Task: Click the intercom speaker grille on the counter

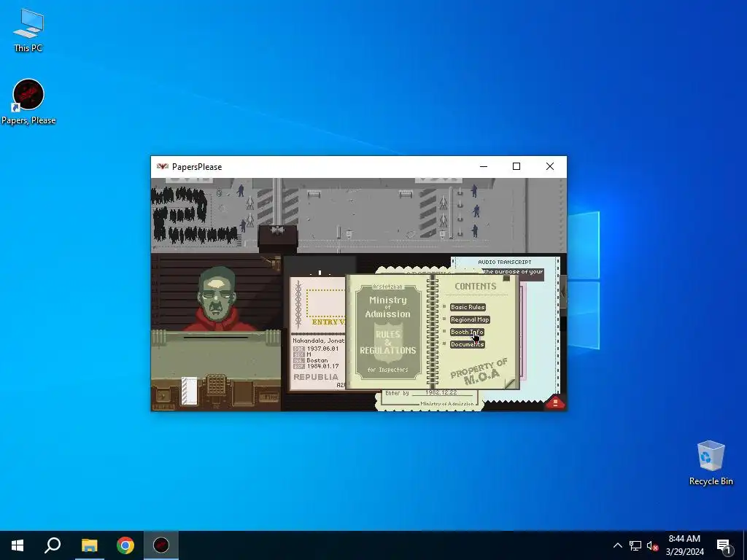Action: pyautogui.click(x=216, y=385)
